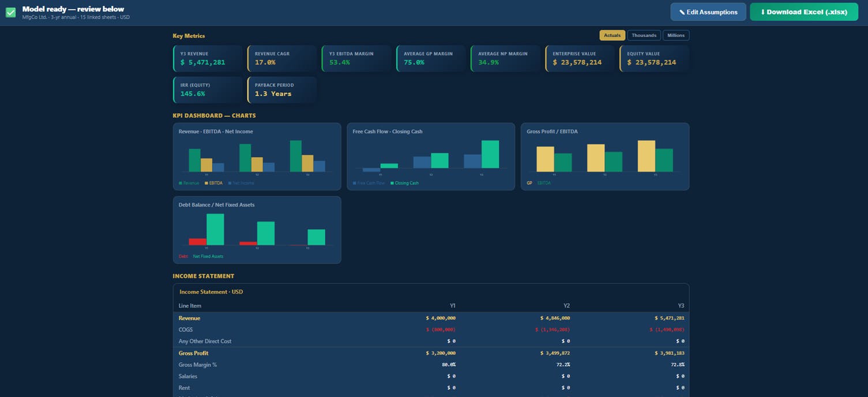Click the Key Metrics heading
This screenshot has width=868, height=397.
click(x=189, y=36)
